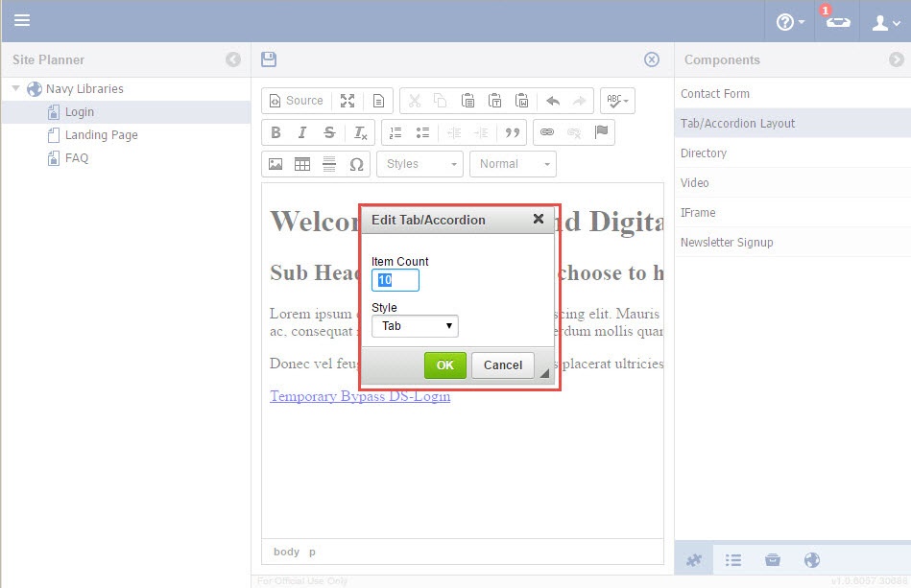The width and height of the screenshot is (911, 588).
Task: Open the Styles dropdown in the toolbar
Action: [420, 164]
